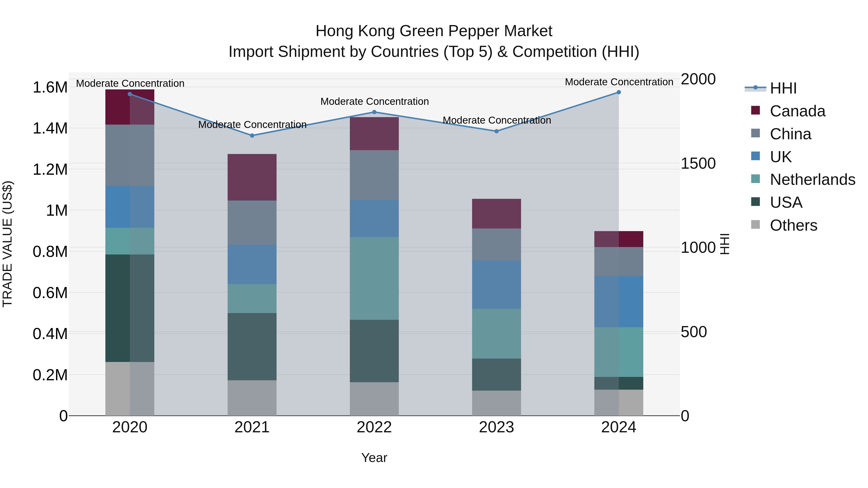Click the Others segment of the 2024 bar
Viewport: 868px width, 488px height.
619,403
